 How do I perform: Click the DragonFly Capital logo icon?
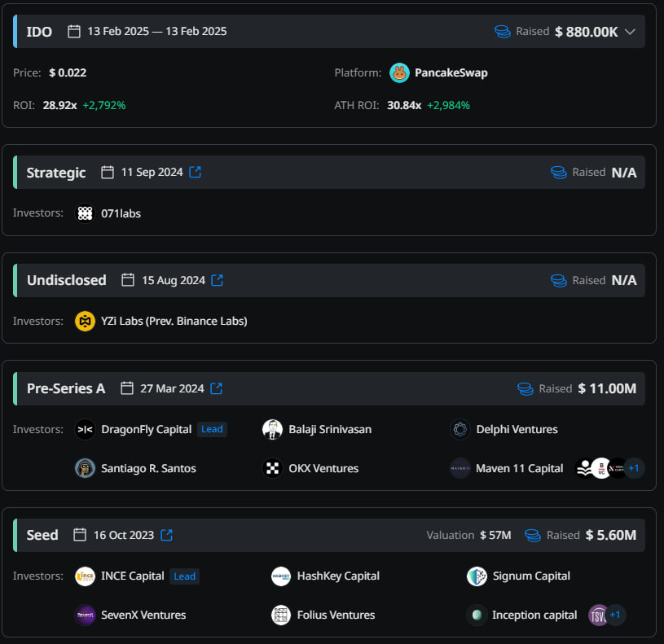tap(86, 429)
